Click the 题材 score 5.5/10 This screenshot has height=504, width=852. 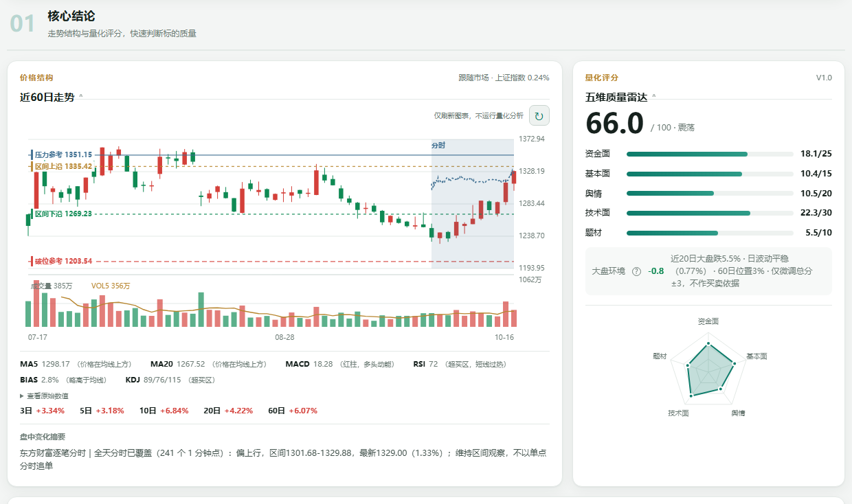[x=818, y=233]
